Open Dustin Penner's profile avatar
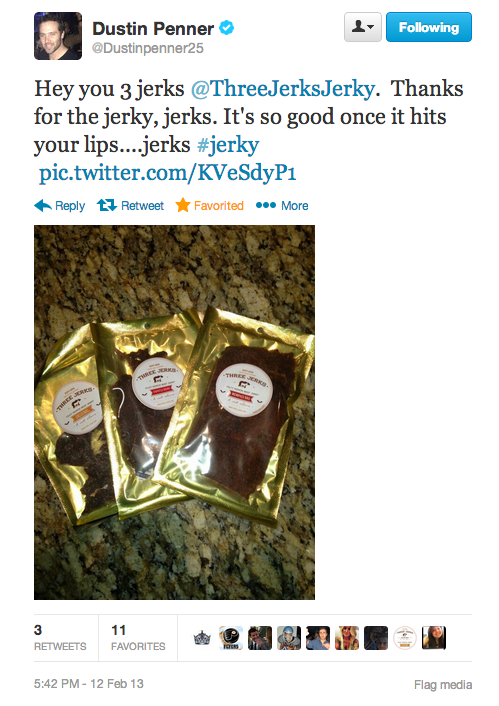The width and height of the screenshot is (499, 706). (x=58, y=36)
